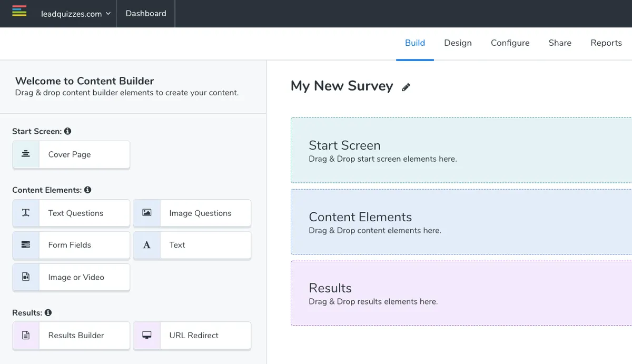632x364 pixels.
Task: Select the Image Questions picture icon
Action: point(147,213)
